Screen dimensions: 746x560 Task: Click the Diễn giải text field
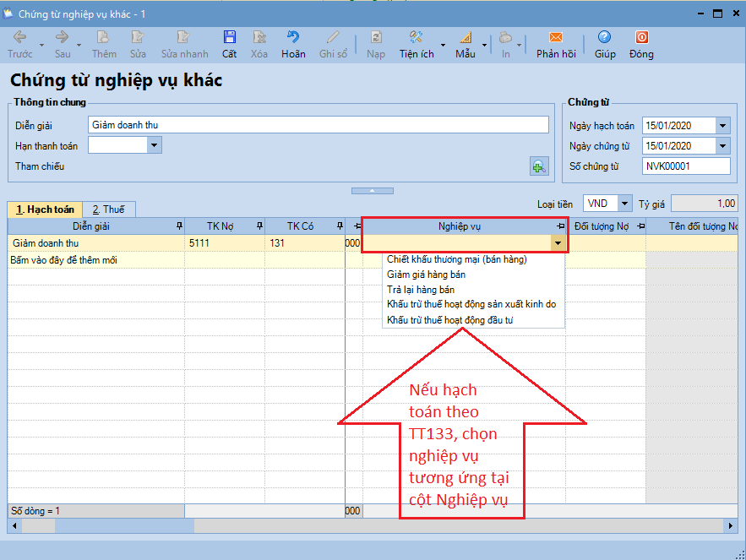319,125
